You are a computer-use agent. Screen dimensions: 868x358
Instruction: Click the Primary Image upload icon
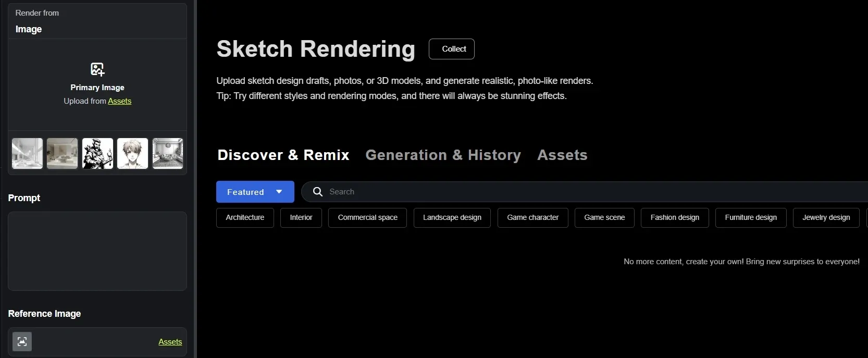[97, 69]
